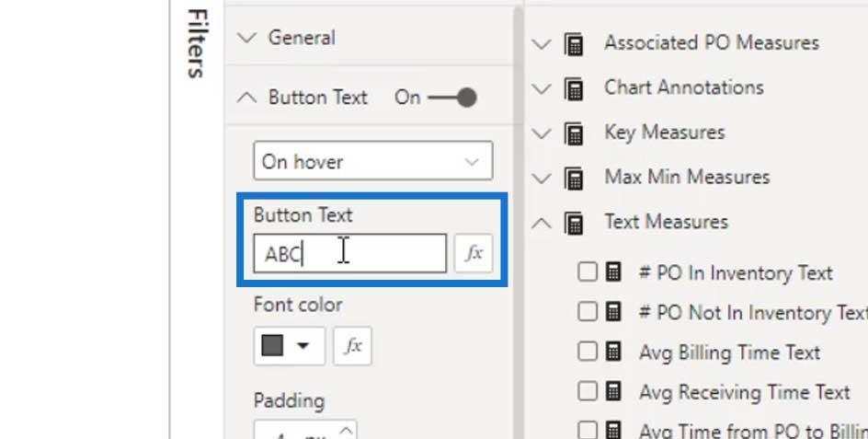The width and height of the screenshot is (868, 439).
Task: Open the Filters pane tab
Action: coord(197,43)
